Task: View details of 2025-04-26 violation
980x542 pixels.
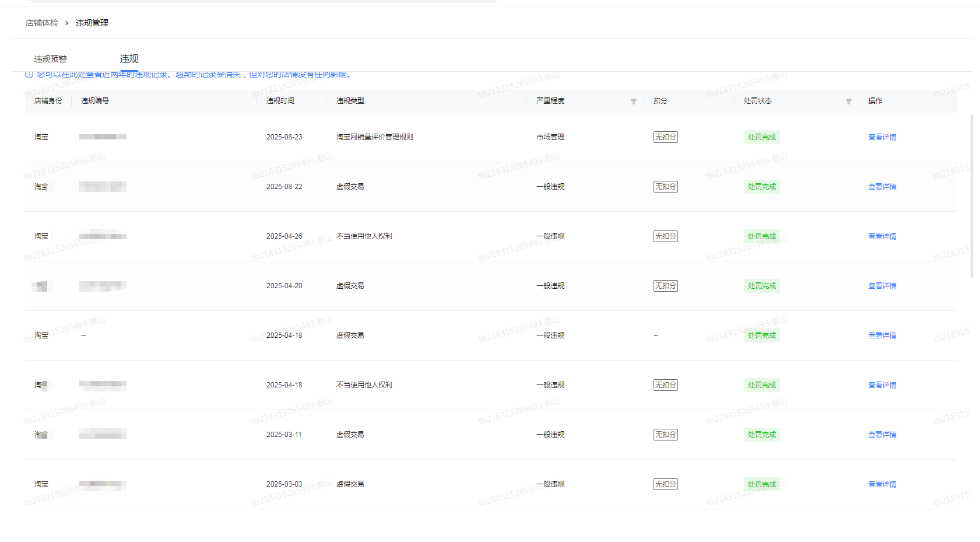Action: 882,236
